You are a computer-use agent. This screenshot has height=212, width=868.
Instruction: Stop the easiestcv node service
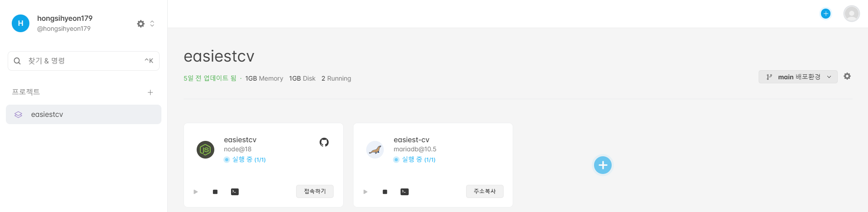pos(215,192)
